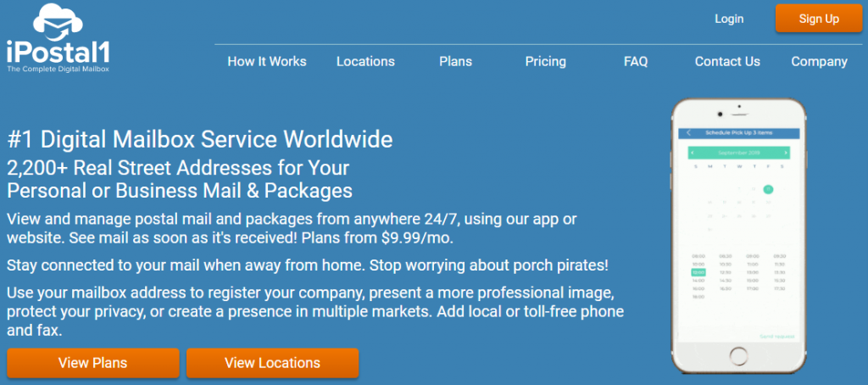Click the phone's back arrow icon
Viewport: 868px width, 385px height.
pyautogui.click(x=688, y=133)
